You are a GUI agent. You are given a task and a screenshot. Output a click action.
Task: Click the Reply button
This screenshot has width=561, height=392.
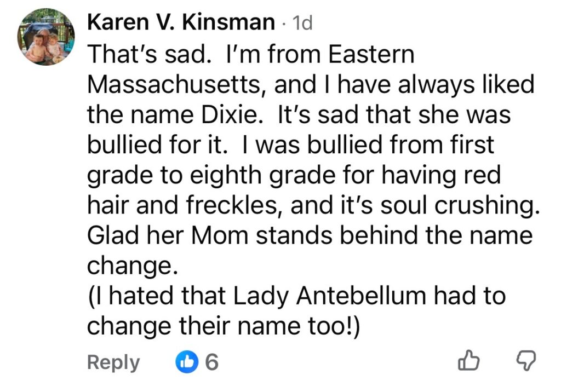tap(113, 362)
